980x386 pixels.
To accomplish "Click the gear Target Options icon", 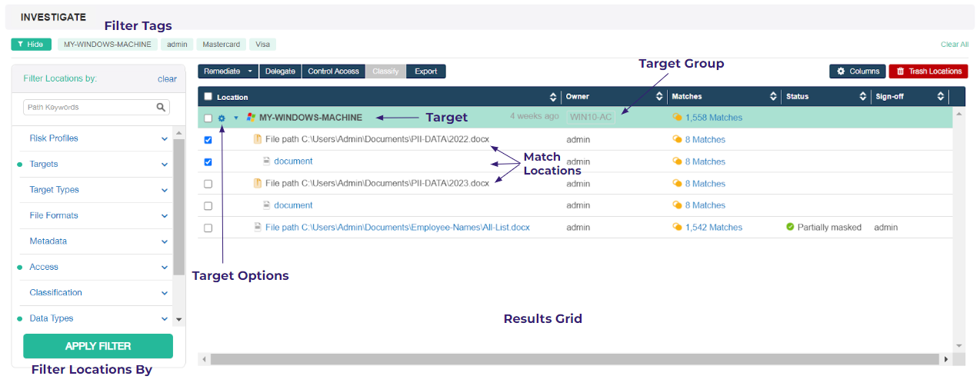I will click(x=222, y=118).
